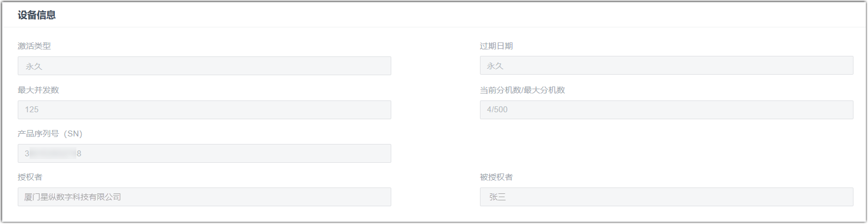Select the 激活类型 input field
The width and height of the screenshot is (868, 224).
(204, 66)
